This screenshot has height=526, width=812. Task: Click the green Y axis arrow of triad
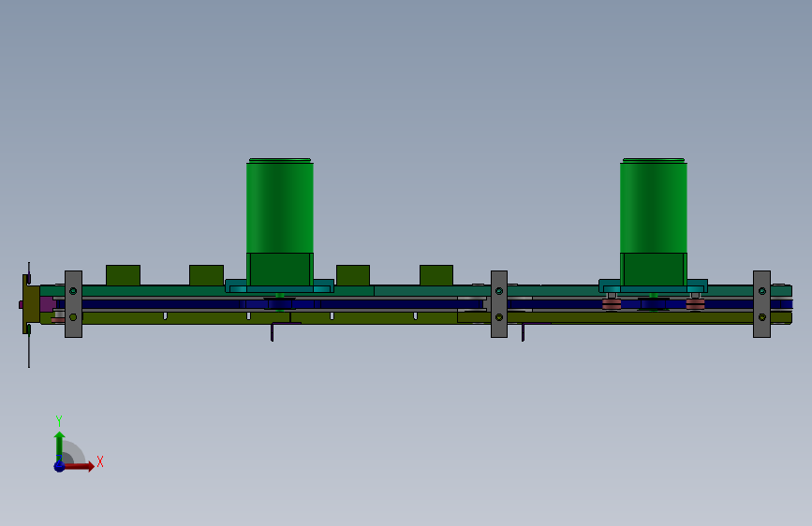click(x=59, y=446)
